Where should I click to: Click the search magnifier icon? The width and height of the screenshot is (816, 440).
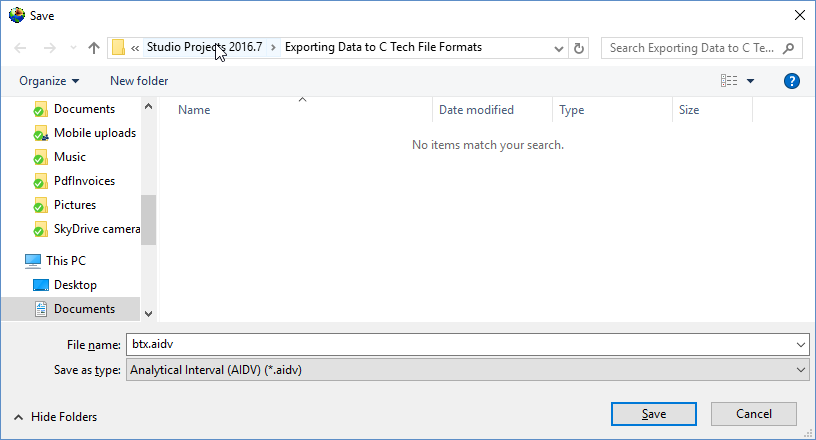(x=788, y=48)
